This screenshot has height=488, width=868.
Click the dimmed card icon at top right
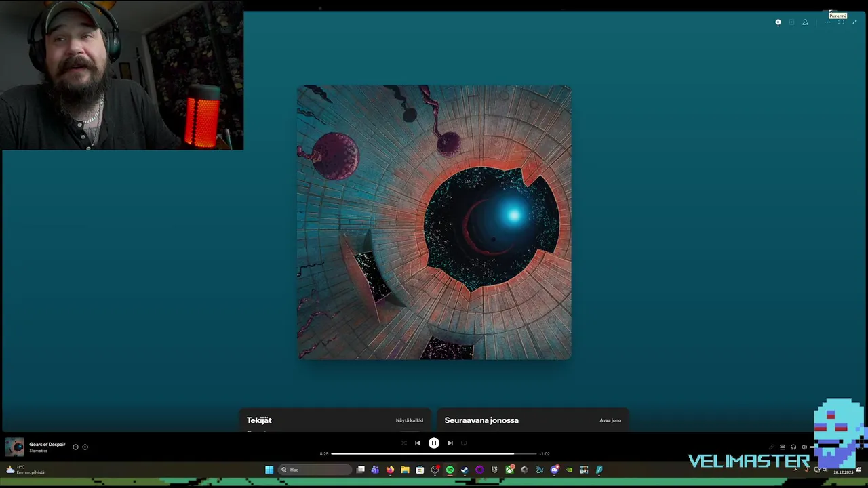click(791, 22)
